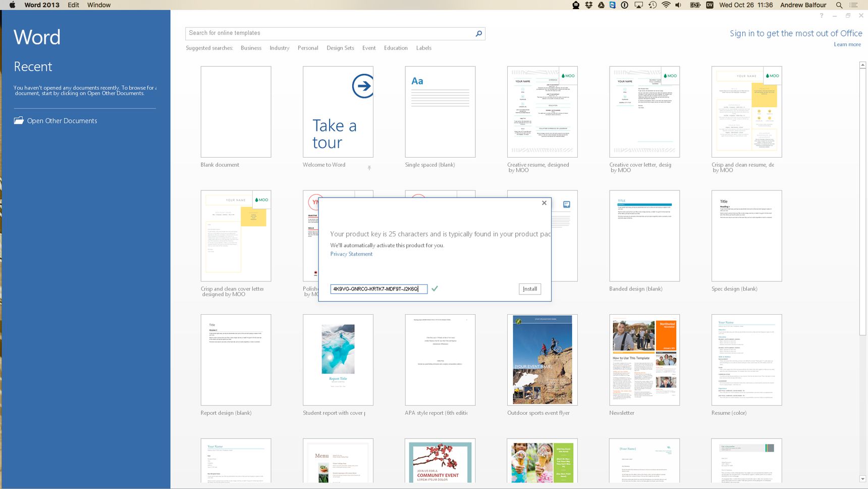The height and width of the screenshot is (489, 868).
Task: Click the DV input source icon
Action: (709, 5)
